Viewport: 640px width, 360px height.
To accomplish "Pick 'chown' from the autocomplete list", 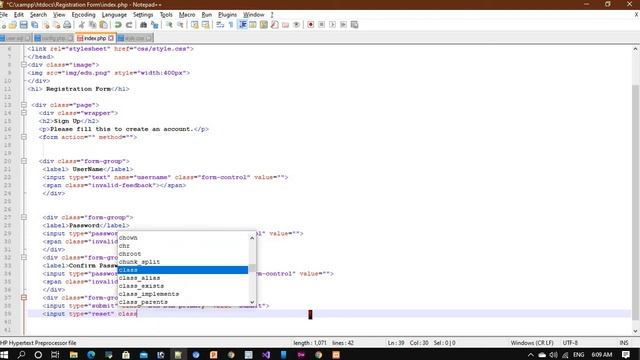I will (x=182, y=238).
